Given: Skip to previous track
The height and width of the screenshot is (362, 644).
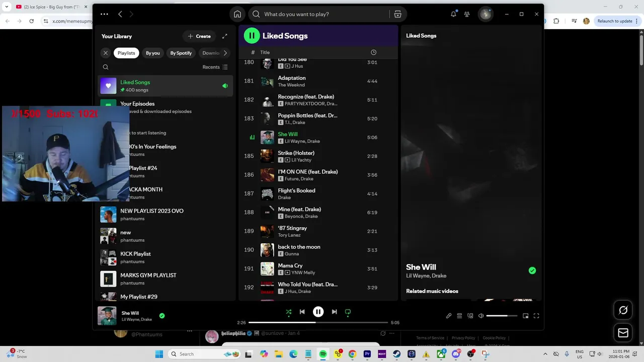Looking at the screenshot, I should (302, 312).
